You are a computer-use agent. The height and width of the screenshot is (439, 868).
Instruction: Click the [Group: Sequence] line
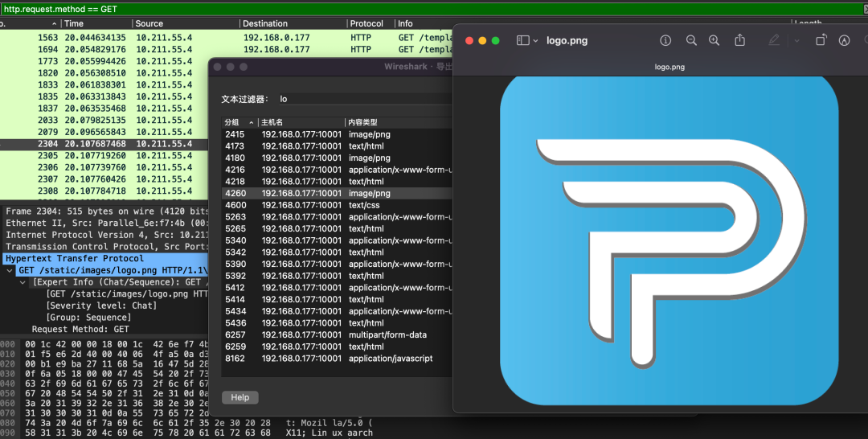[x=88, y=318]
